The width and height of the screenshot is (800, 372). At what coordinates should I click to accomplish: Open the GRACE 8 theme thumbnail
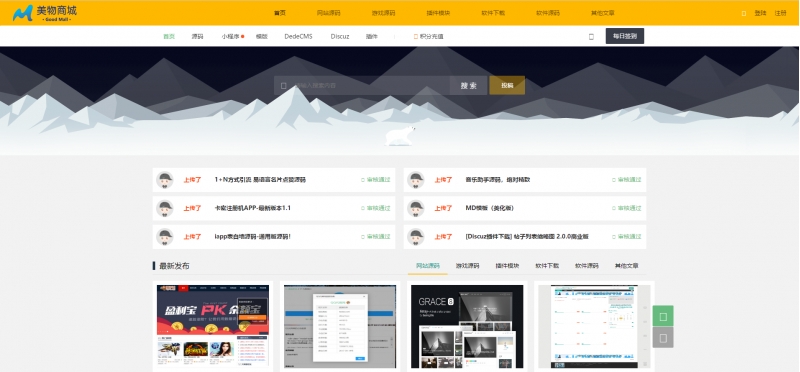[x=467, y=327]
